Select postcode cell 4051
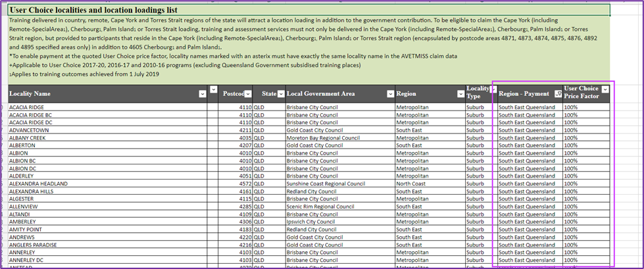644x269 pixels. pos(235,176)
